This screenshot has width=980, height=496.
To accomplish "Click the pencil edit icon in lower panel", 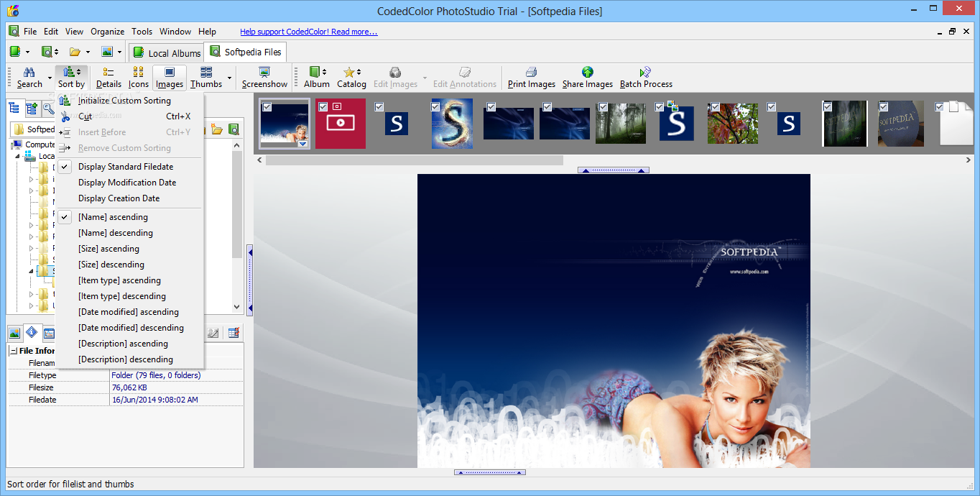I will point(213,333).
